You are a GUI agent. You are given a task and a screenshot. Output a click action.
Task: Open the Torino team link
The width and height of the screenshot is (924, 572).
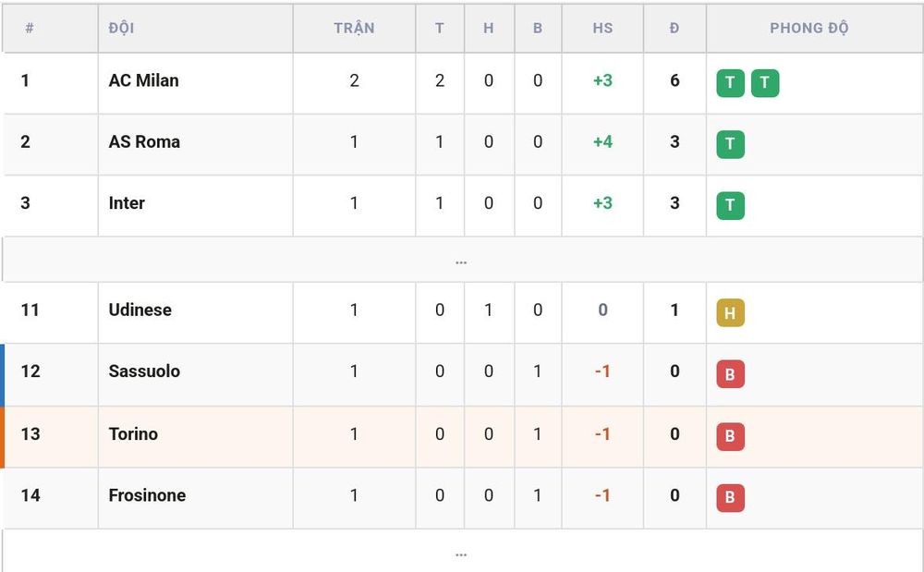133,433
